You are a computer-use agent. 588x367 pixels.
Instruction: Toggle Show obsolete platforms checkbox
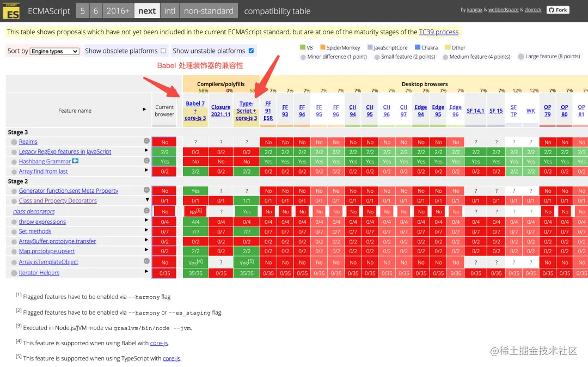[163, 51]
